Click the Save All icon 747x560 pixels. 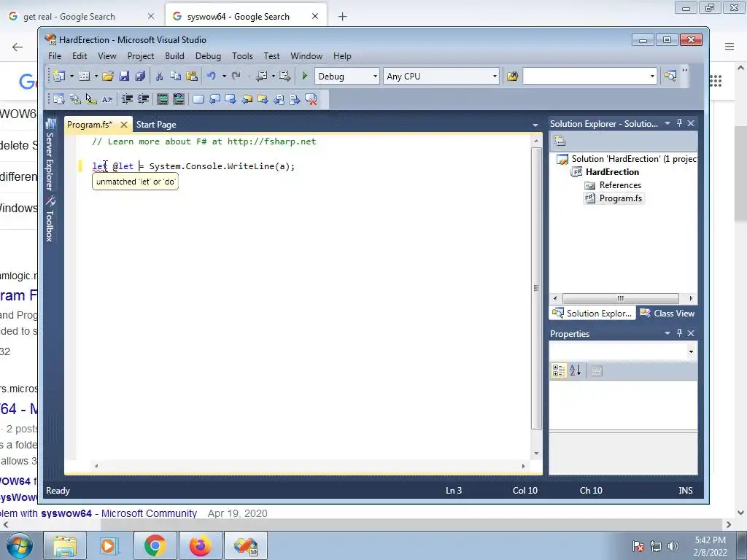click(x=140, y=76)
